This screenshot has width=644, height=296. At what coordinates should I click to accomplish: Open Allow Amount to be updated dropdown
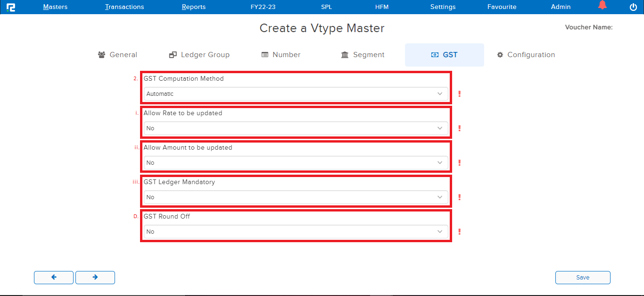296,163
